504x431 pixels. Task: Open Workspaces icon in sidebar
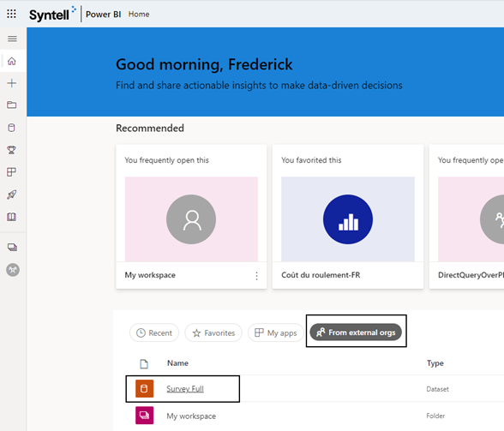pyautogui.click(x=12, y=247)
